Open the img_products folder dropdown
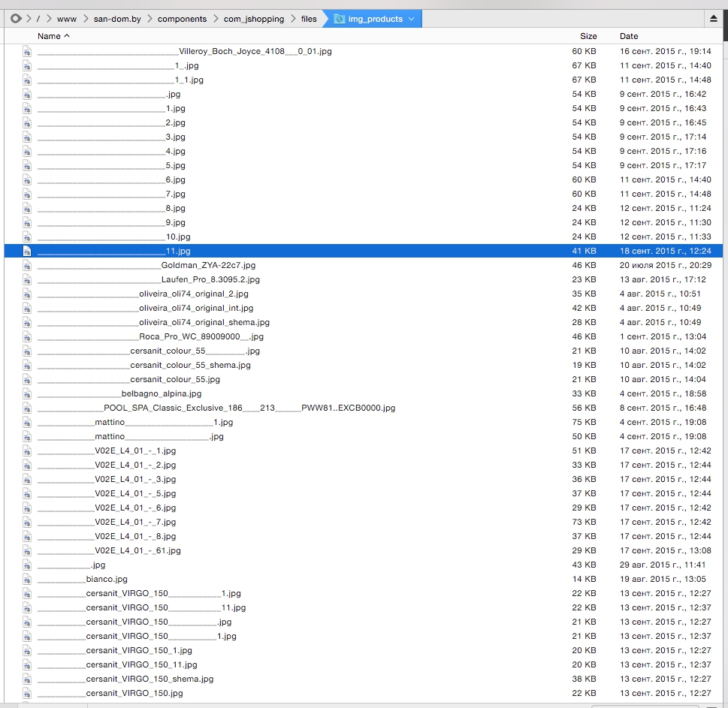Screen dimensions: 728x708 pos(411,19)
